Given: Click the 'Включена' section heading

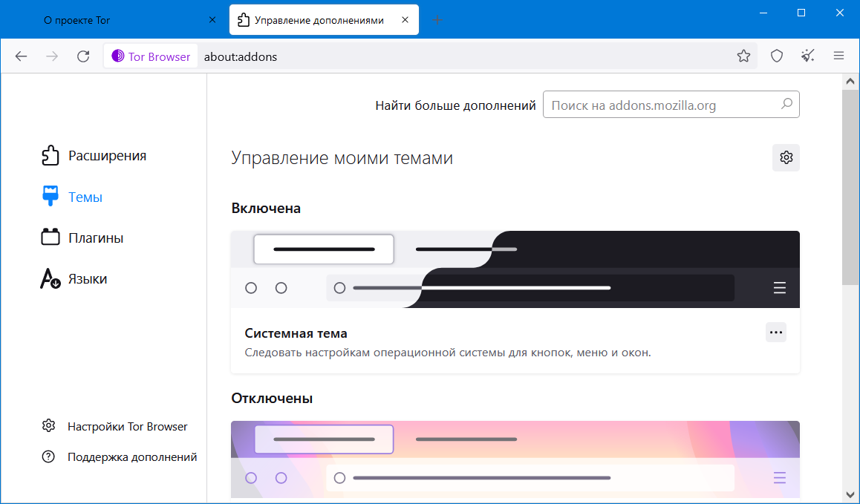Looking at the screenshot, I should 266,209.
